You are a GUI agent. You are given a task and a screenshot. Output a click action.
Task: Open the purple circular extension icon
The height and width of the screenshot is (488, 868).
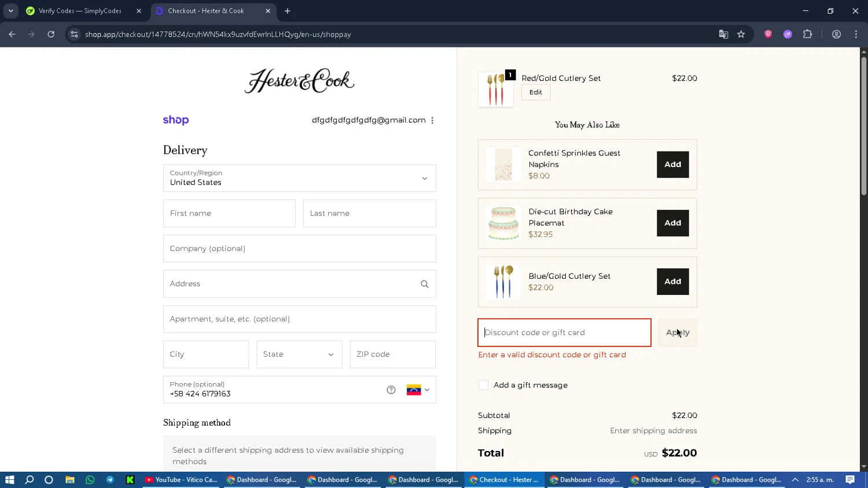pyautogui.click(x=788, y=34)
